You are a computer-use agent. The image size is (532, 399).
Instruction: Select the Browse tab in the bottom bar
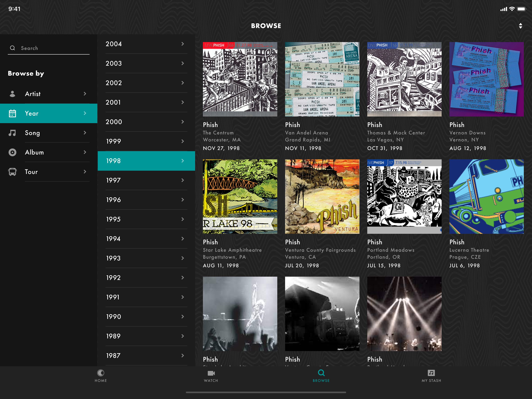(321, 376)
